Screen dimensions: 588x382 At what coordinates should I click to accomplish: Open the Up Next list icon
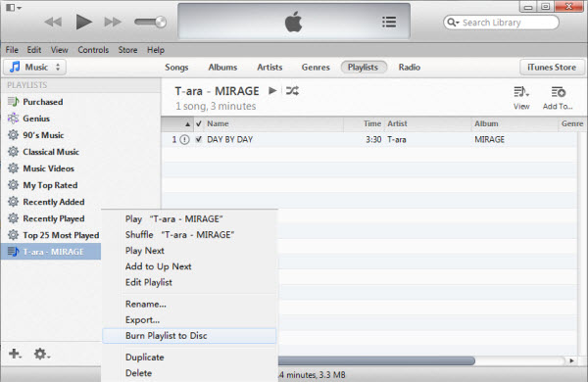(x=389, y=22)
